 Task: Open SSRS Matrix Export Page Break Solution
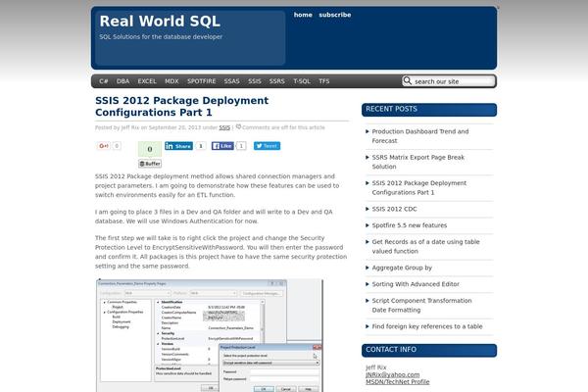coord(418,162)
